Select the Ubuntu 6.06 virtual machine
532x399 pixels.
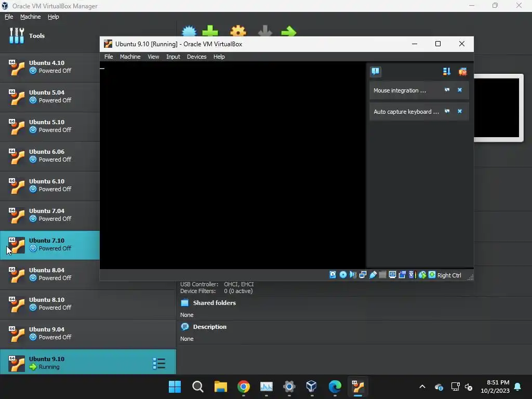pos(49,156)
